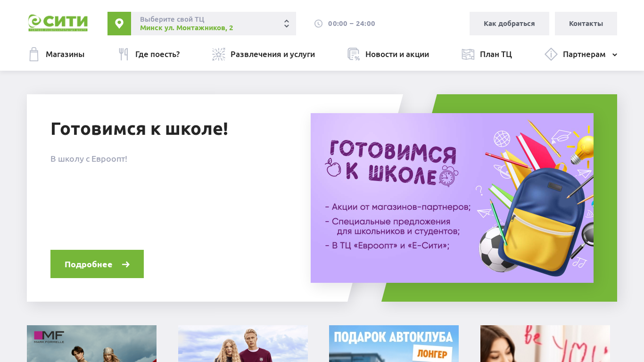Screen dimensions: 644x362
Task: Open the promo thumbnail with two blond people
Action: click(x=243, y=344)
